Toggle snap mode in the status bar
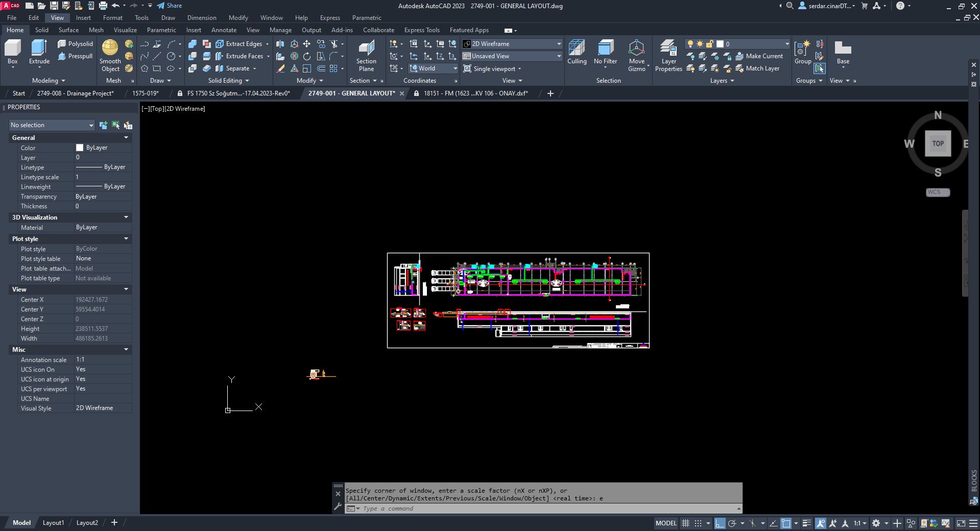The image size is (980, 531). (697, 523)
